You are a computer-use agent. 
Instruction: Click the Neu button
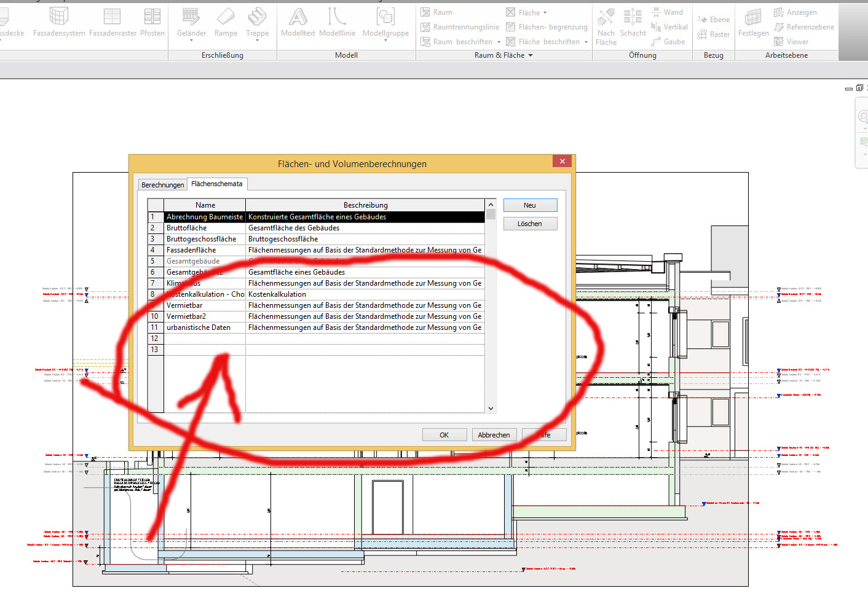tap(530, 205)
